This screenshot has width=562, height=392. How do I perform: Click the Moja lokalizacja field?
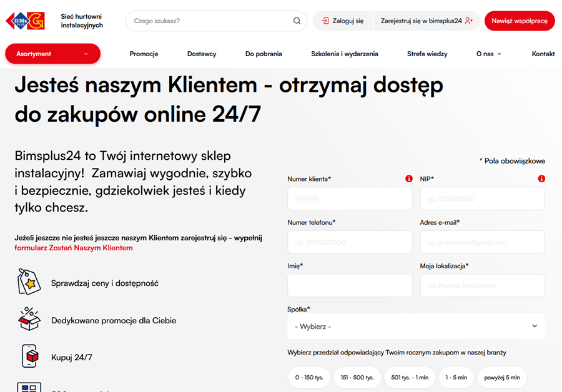pyautogui.click(x=483, y=286)
